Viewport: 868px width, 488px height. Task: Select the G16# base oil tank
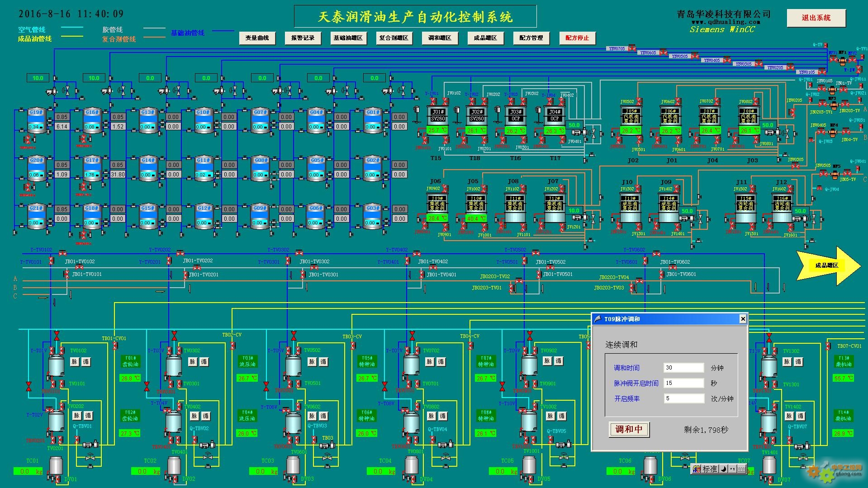point(92,120)
